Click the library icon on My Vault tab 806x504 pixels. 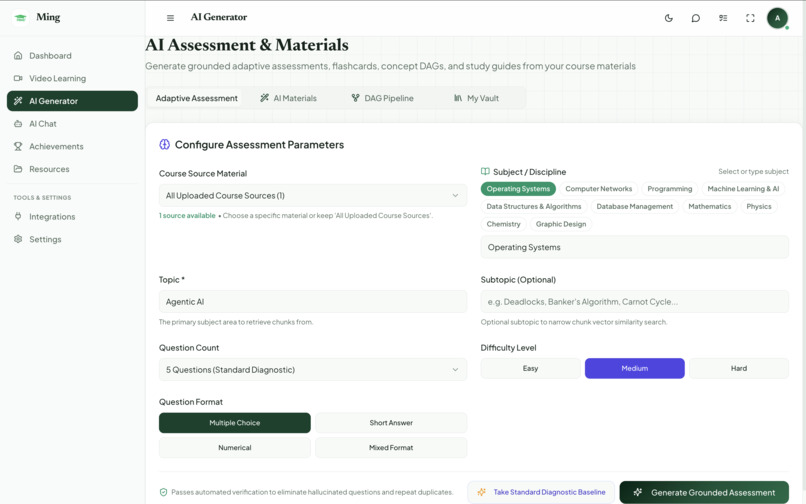tap(458, 98)
